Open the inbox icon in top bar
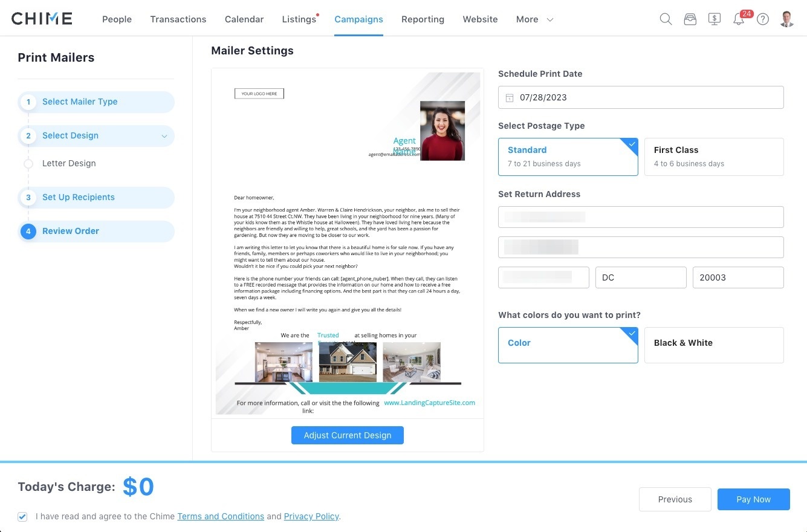 [x=690, y=19]
